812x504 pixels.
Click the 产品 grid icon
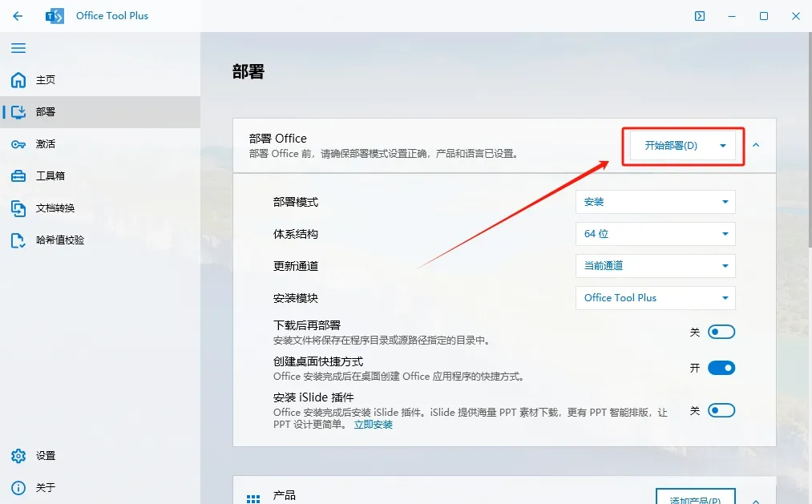click(x=253, y=498)
